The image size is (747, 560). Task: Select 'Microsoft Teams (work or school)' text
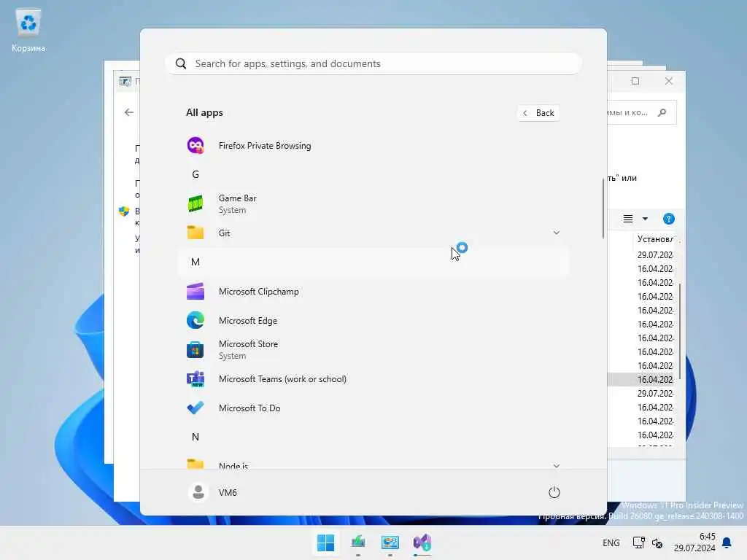click(282, 379)
